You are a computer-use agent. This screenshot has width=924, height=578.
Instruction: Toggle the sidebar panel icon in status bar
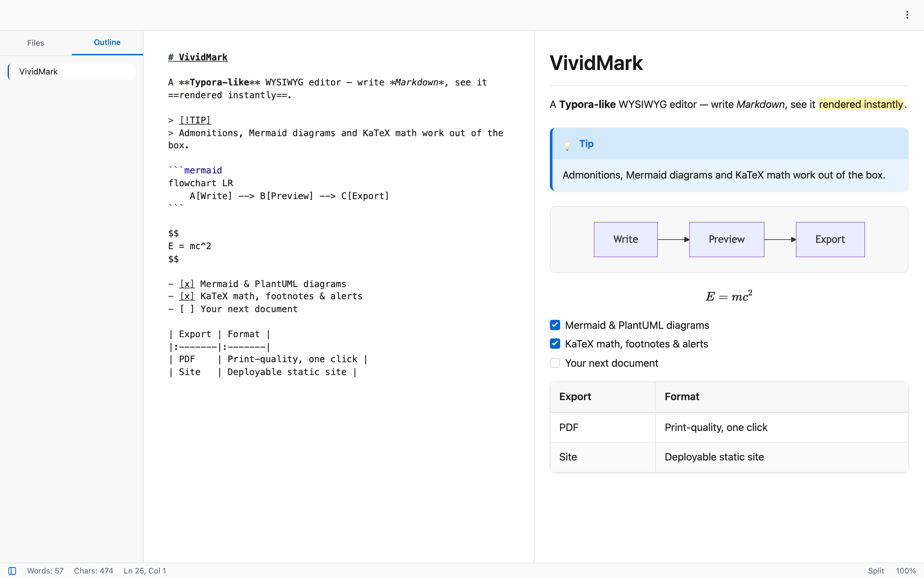(x=12, y=570)
